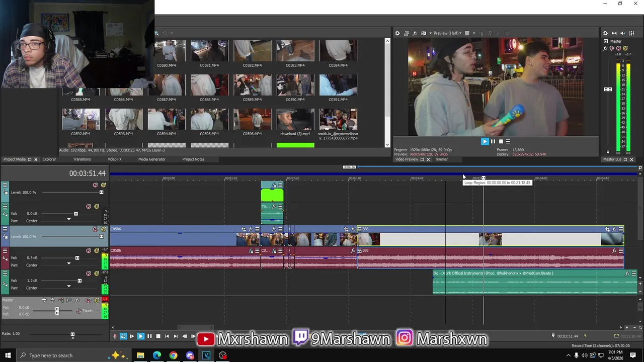Click Play in the timeline transport bar
The height and width of the screenshot is (362, 644).
(x=141, y=336)
